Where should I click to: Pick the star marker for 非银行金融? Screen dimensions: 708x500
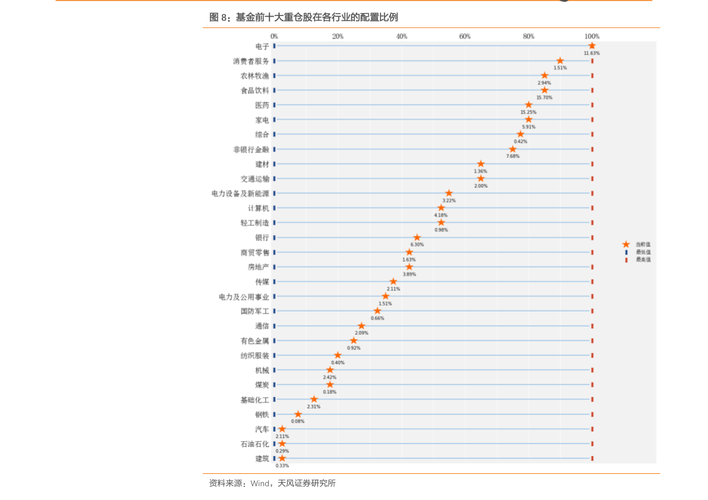pos(512,149)
